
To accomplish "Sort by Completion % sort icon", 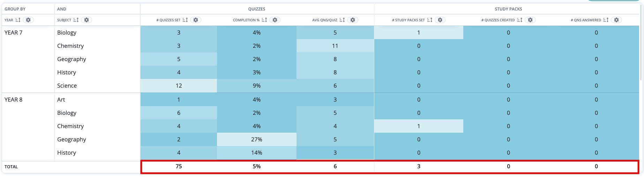I will [264, 20].
